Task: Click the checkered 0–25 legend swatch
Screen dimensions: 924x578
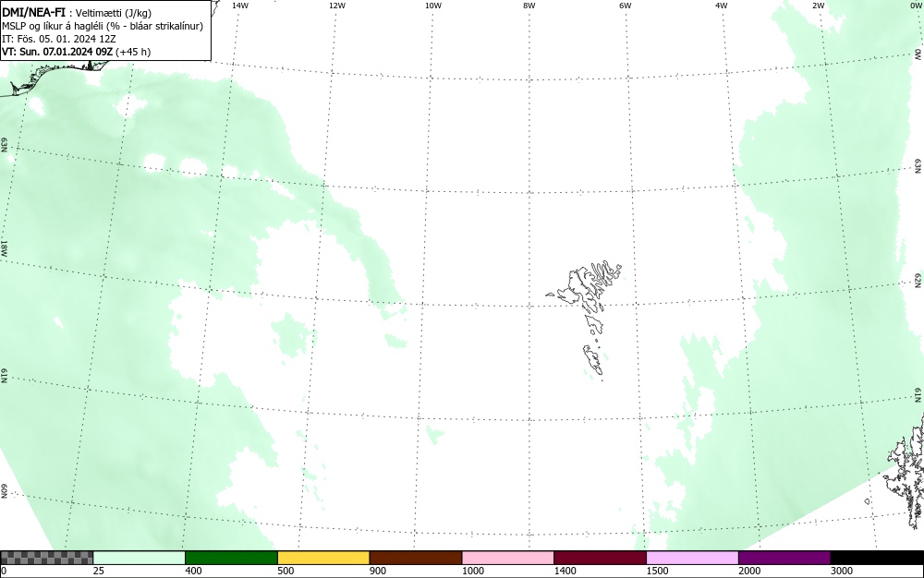Action: pos(46,558)
